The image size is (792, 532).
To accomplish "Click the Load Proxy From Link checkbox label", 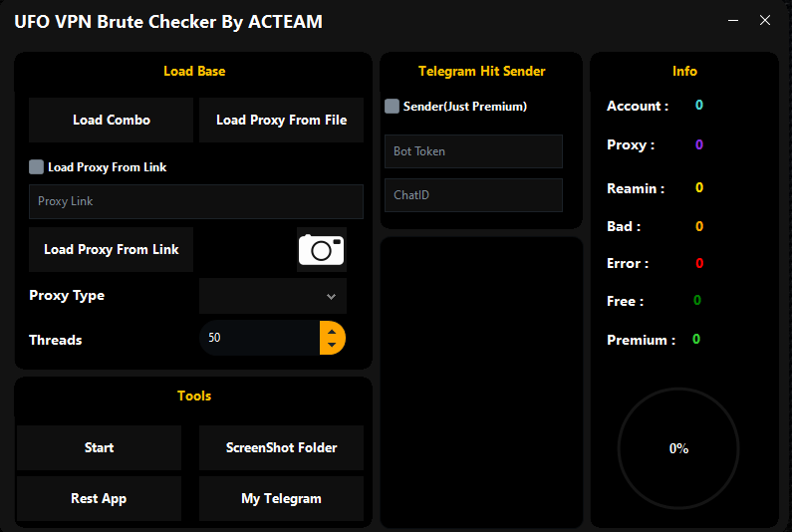I will [107, 167].
